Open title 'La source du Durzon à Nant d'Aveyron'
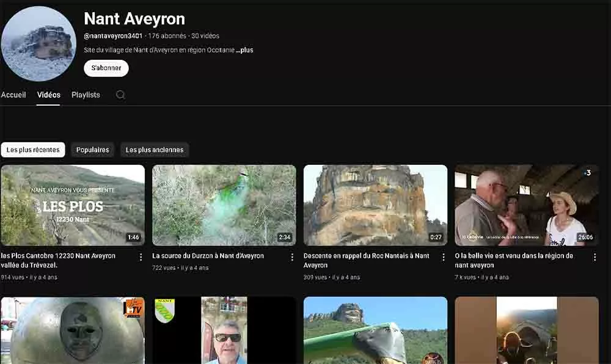 point(208,256)
